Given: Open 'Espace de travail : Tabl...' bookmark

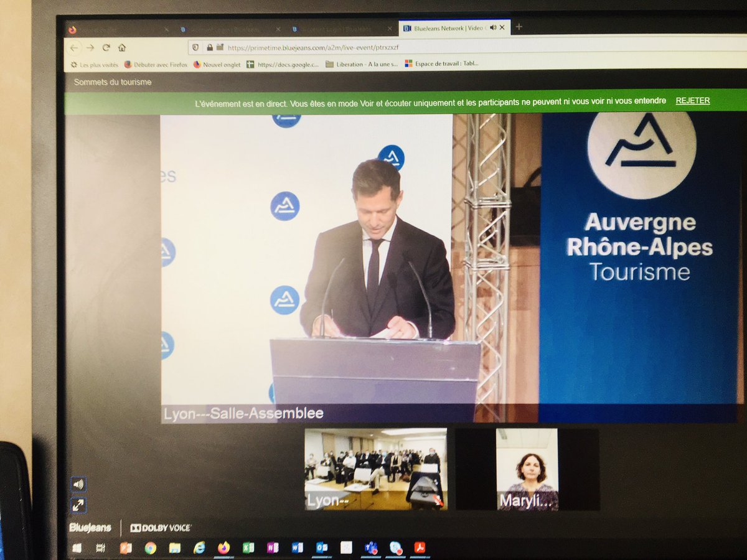Looking at the screenshot, I should click(x=441, y=63).
